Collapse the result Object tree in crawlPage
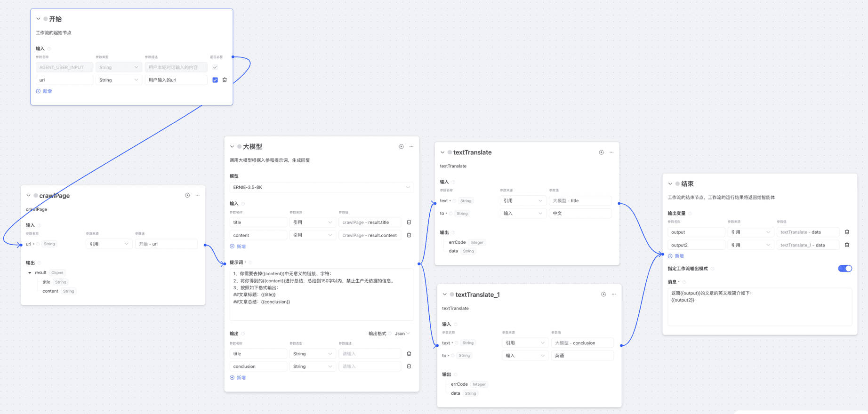This screenshot has width=868, height=414. pyautogui.click(x=30, y=273)
